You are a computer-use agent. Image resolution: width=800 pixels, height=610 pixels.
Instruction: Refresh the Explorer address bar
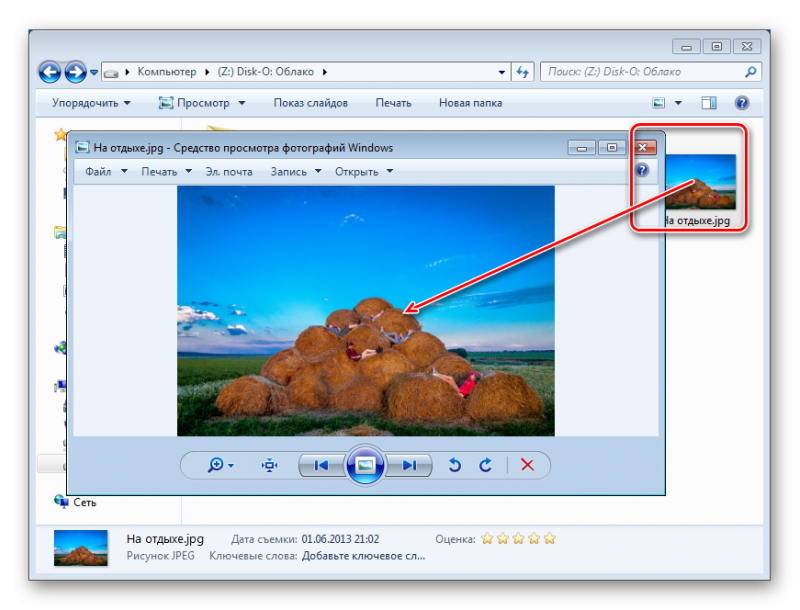point(522,72)
